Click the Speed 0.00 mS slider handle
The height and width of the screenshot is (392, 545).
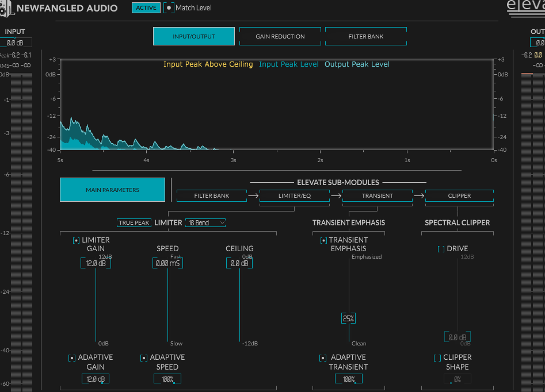[167, 263]
